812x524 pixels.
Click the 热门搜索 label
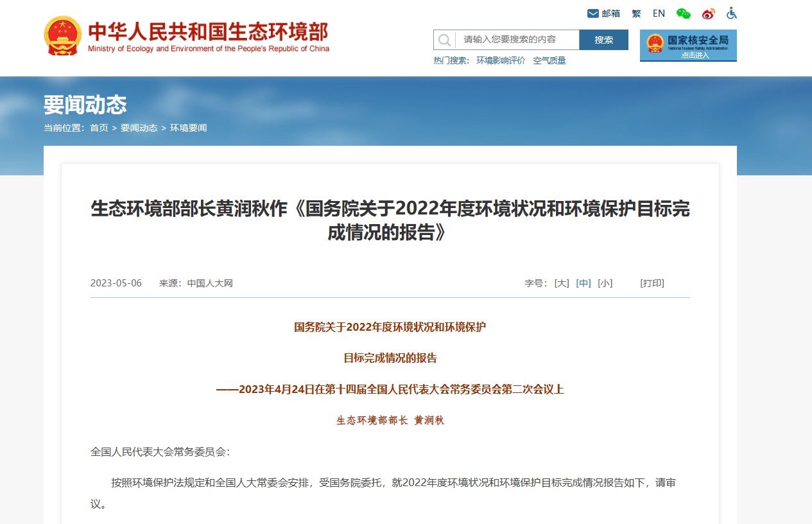(x=451, y=60)
